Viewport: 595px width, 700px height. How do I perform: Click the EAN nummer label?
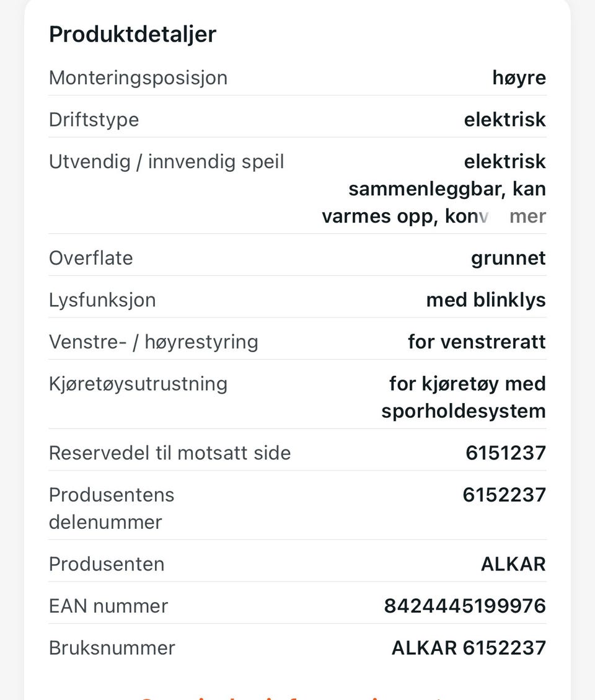tap(108, 606)
